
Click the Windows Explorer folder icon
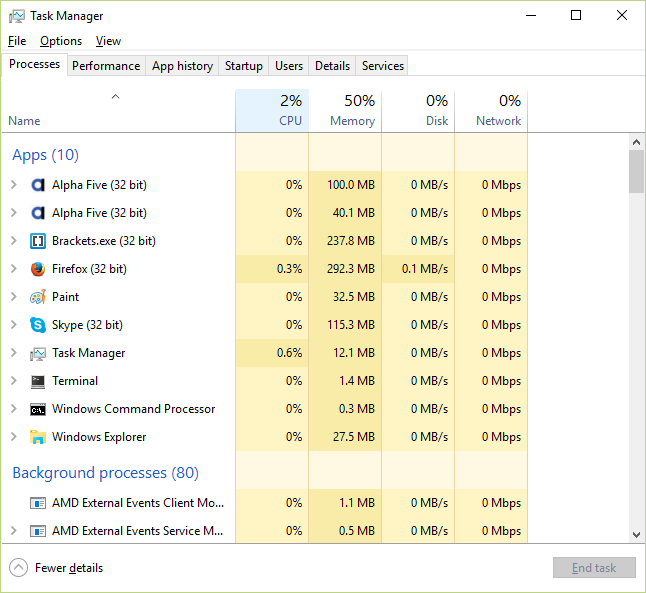(x=38, y=437)
